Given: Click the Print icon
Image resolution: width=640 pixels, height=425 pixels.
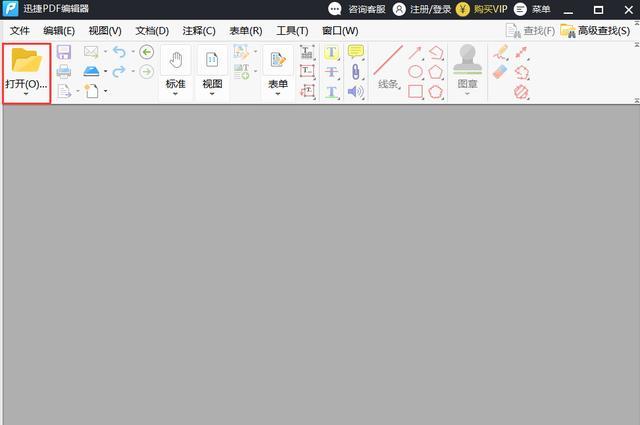Looking at the screenshot, I should tap(64, 72).
